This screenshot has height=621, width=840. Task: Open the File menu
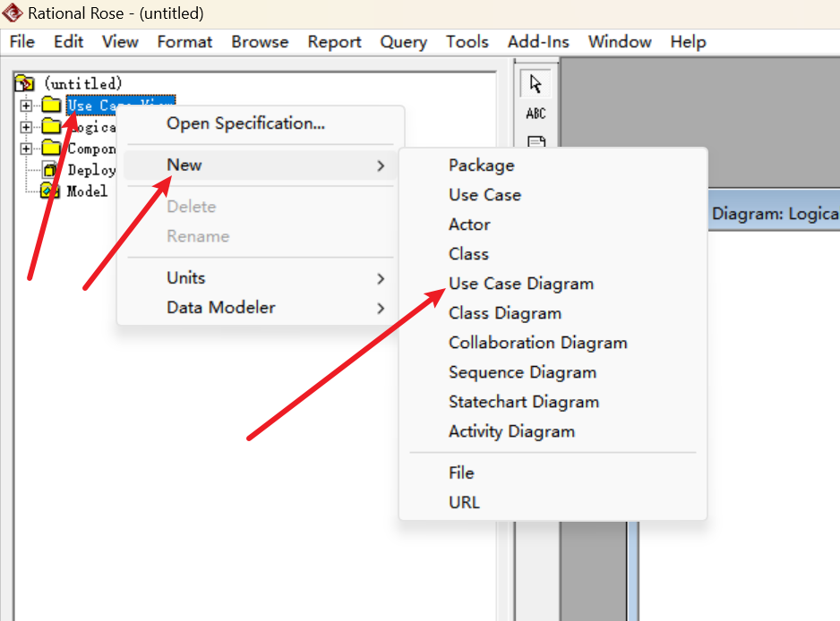22,42
